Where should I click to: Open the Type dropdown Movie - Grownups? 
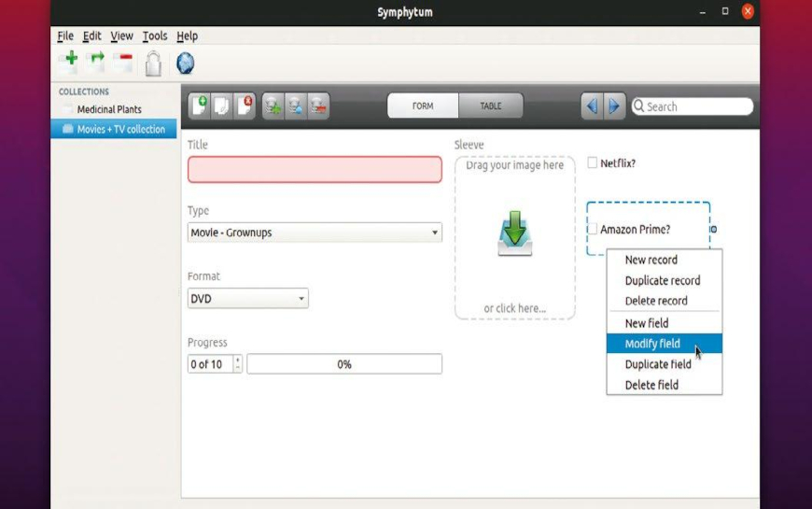315,233
